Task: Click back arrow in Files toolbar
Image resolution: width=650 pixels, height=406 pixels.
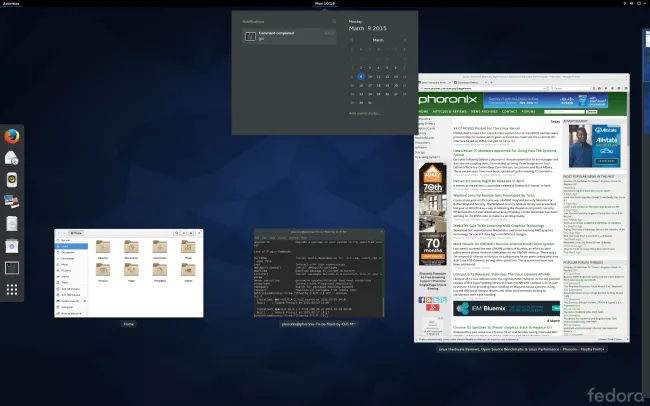Action: (x=58, y=233)
